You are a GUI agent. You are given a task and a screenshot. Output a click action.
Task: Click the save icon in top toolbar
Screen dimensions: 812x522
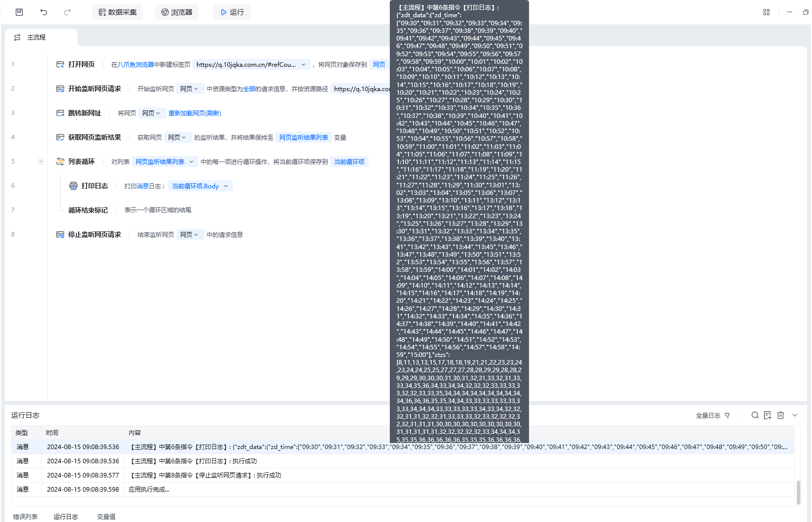click(19, 12)
